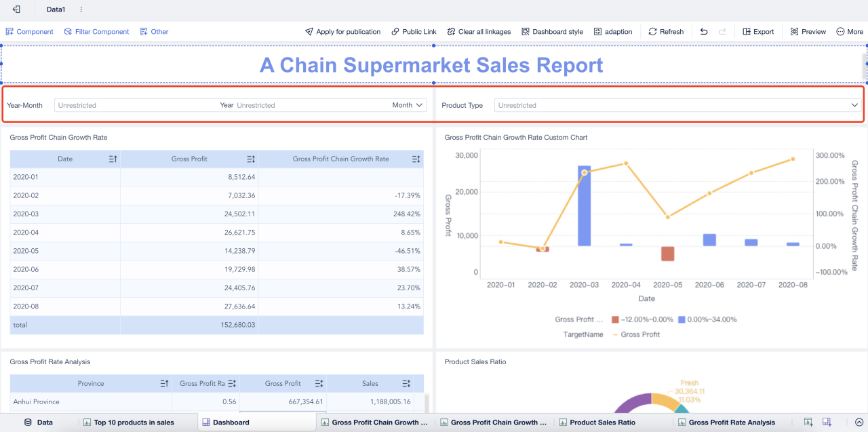Viewport: 868px width, 432px height.
Task: Clear all linkages
Action: tap(479, 32)
